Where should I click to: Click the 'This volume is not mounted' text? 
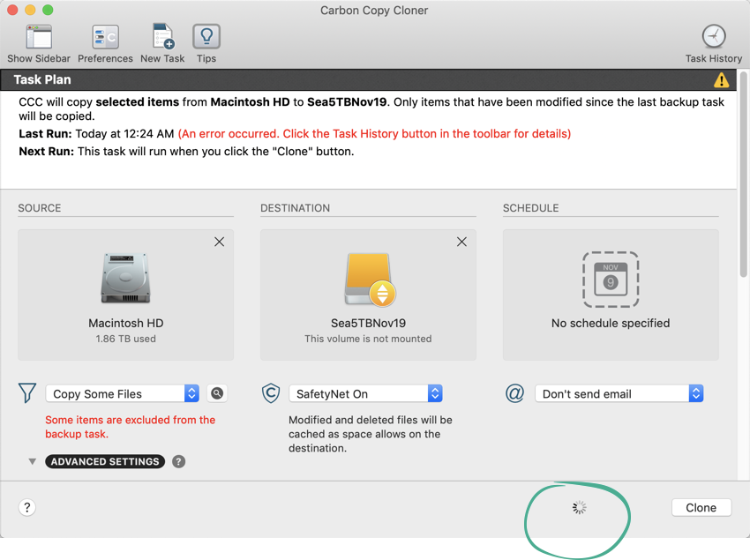[368, 339]
